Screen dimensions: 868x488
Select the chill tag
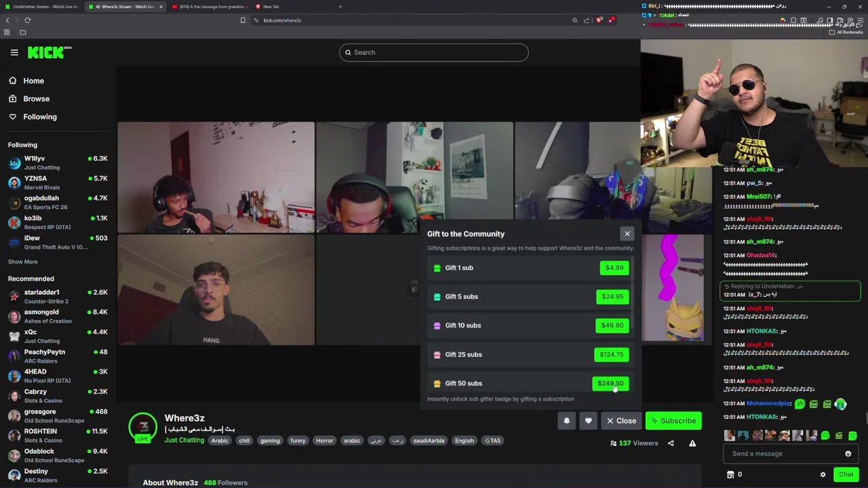(244, 441)
